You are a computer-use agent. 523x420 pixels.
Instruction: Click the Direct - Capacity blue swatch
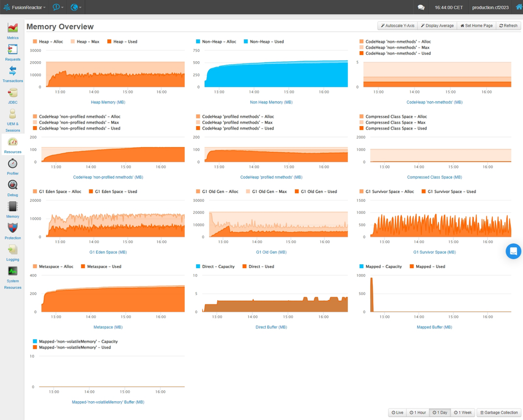coord(198,267)
